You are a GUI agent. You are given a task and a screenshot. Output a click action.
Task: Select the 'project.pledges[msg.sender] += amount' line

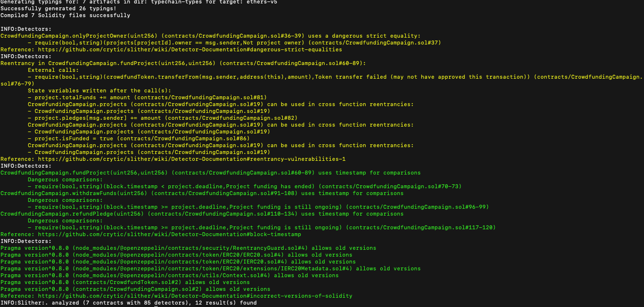click(162, 118)
